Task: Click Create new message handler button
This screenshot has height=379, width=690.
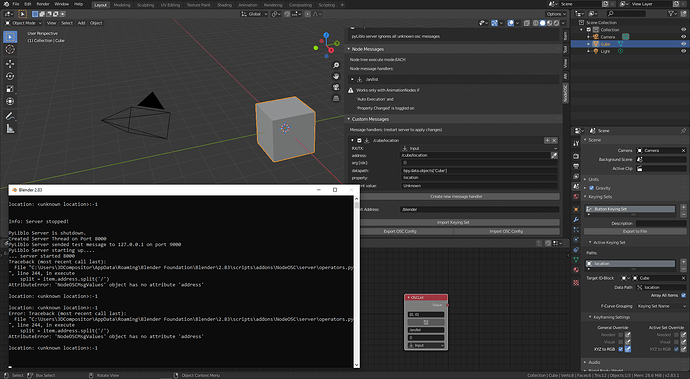Action: (456, 196)
